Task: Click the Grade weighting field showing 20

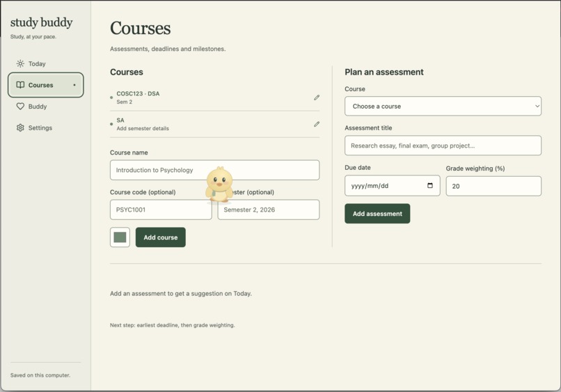Action: [493, 186]
